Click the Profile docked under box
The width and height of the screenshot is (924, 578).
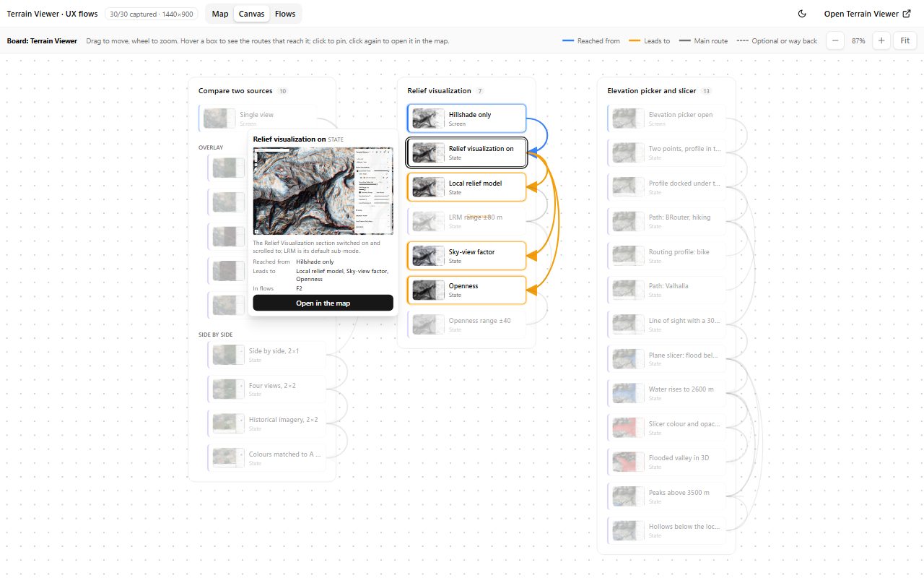coord(666,187)
